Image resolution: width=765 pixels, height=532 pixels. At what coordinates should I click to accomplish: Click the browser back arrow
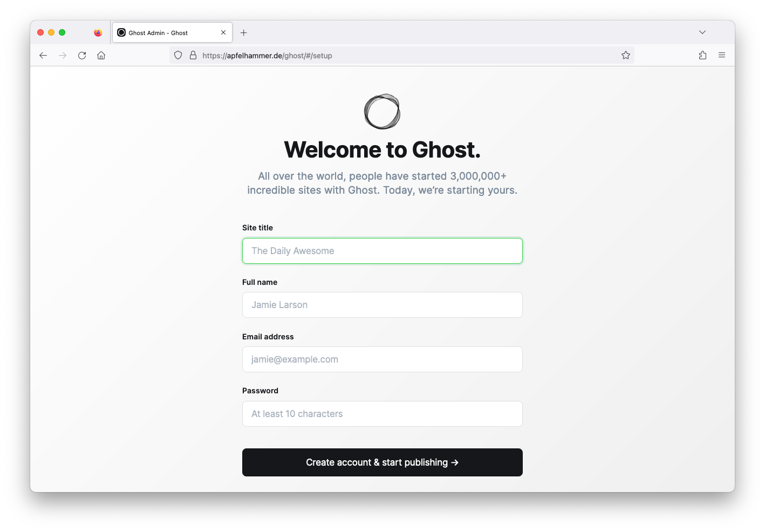[x=43, y=55]
